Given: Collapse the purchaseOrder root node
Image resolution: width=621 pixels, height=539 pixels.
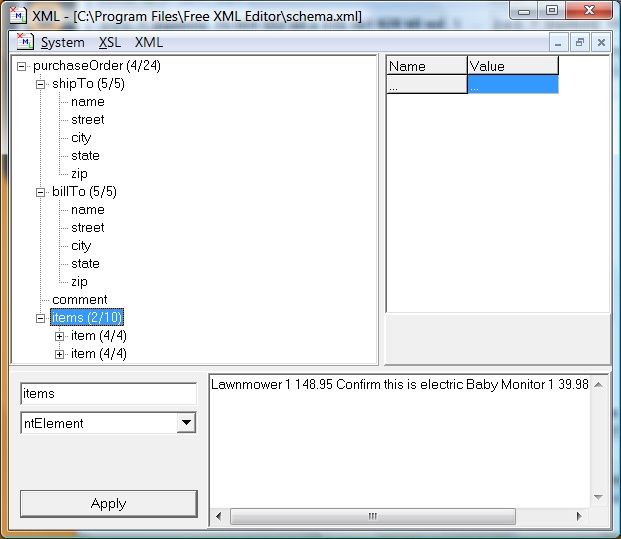Looking at the screenshot, I should pyautogui.click(x=21, y=67).
